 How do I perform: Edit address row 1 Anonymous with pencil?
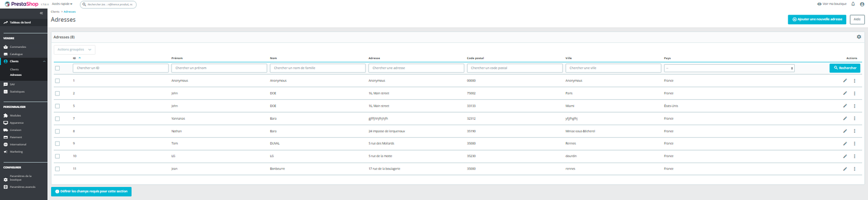pos(845,81)
